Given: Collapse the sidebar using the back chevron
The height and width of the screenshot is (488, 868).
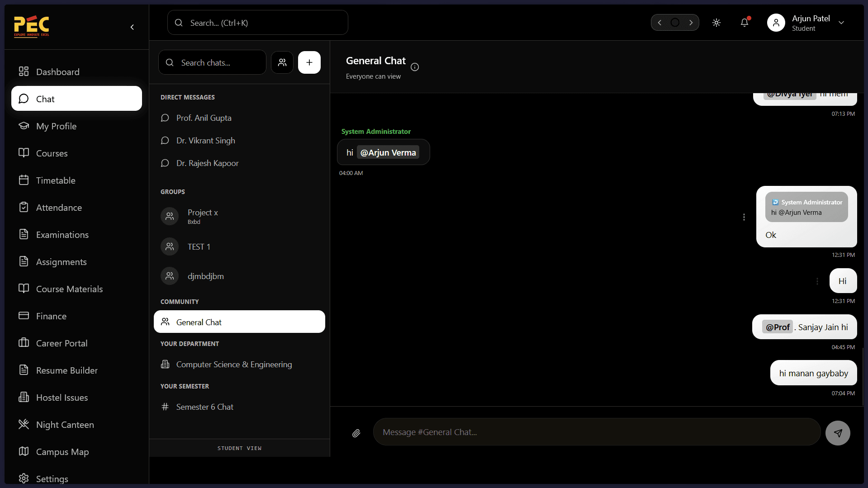Looking at the screenshot, I should click(x=132, y=27).
